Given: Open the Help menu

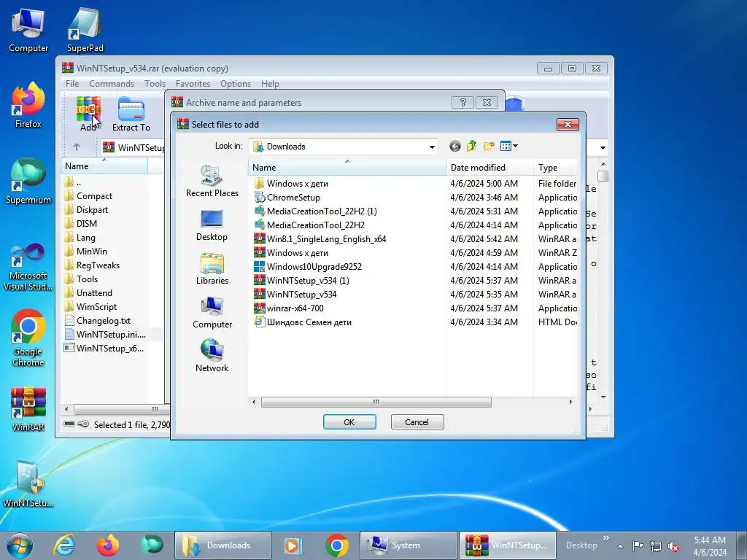Looking at the screenshot, I should point(270,84).
